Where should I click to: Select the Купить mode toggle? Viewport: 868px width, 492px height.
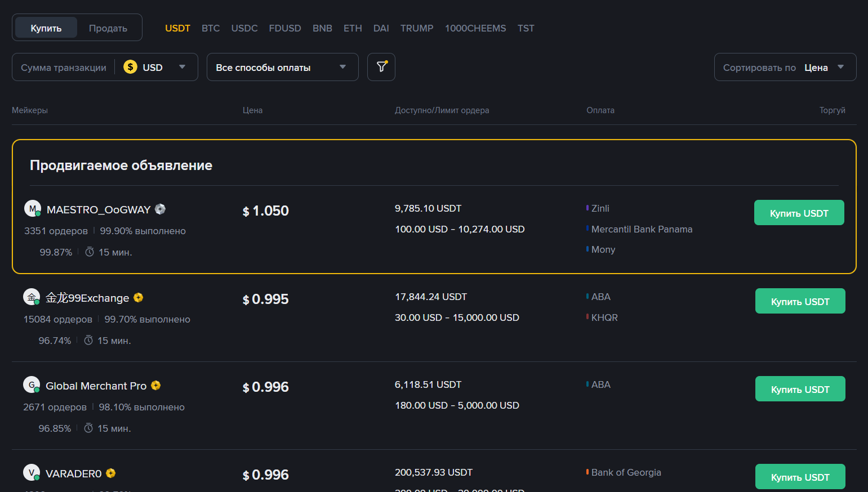[46, 28]
